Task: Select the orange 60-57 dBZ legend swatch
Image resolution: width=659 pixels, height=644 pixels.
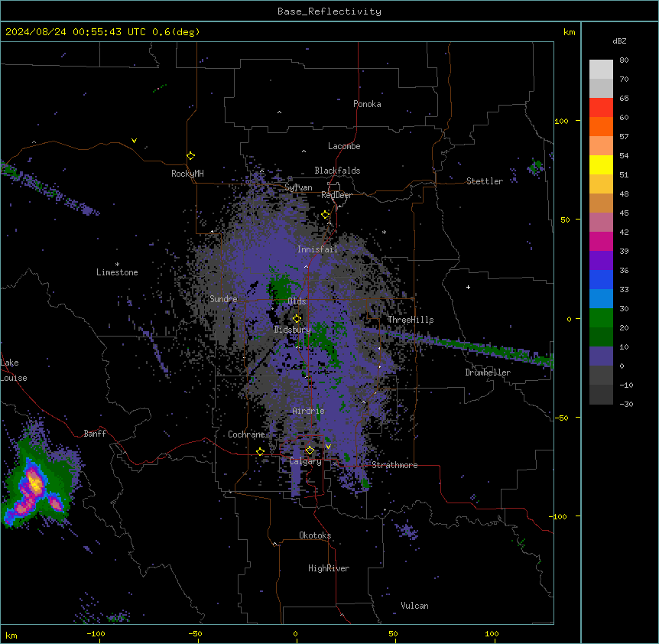Action: tap(601, 126)
